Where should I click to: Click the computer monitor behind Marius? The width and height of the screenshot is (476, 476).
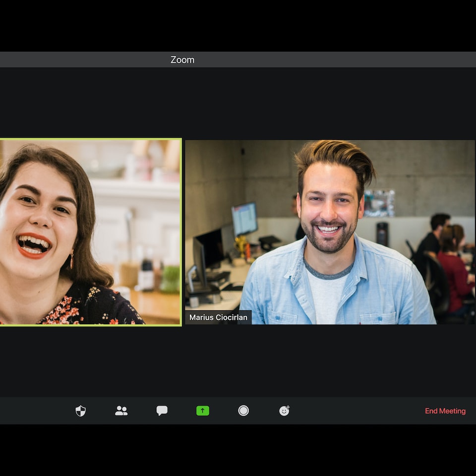point(244,219)
